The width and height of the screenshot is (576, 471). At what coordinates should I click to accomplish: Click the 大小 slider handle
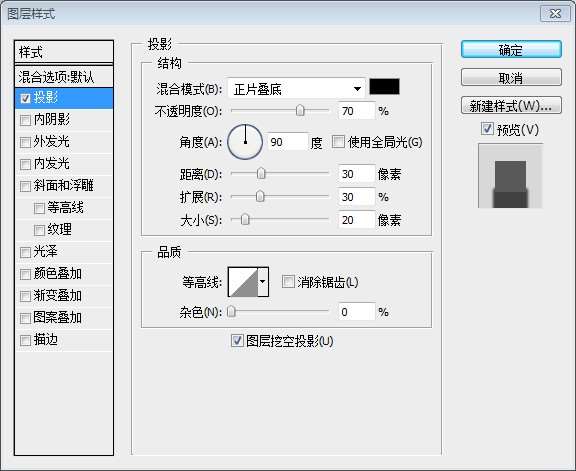coord(245,220)
